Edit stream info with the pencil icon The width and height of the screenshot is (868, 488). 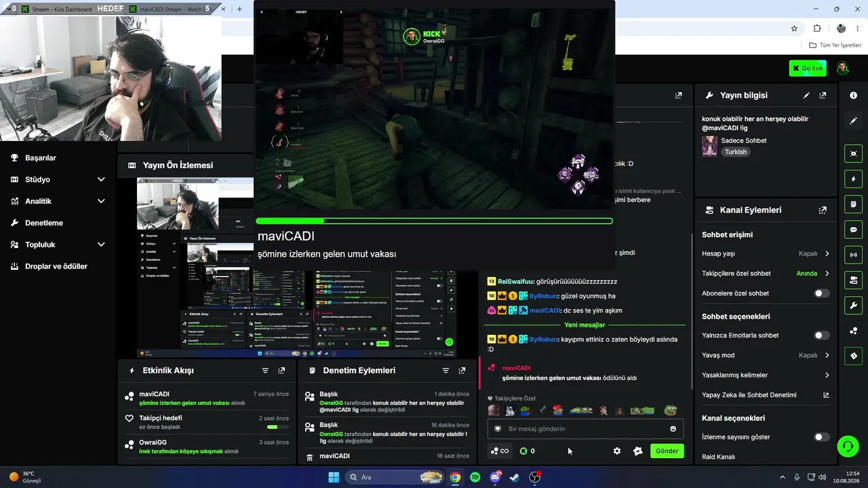click(x=806, y=96)
